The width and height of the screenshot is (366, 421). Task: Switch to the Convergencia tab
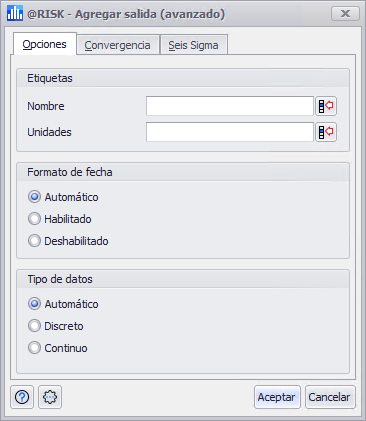[x=118, y=45]
